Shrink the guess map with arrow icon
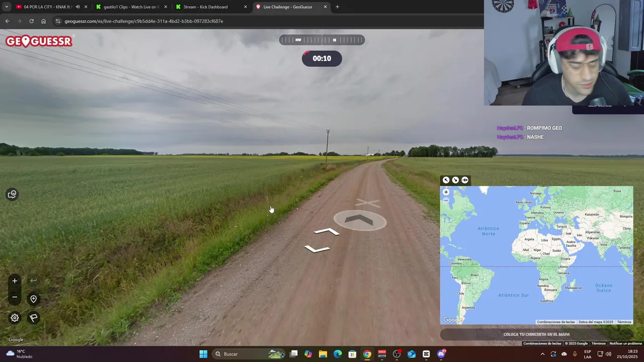Viewport: 644px width, 362px height. (x=455, y=180)
